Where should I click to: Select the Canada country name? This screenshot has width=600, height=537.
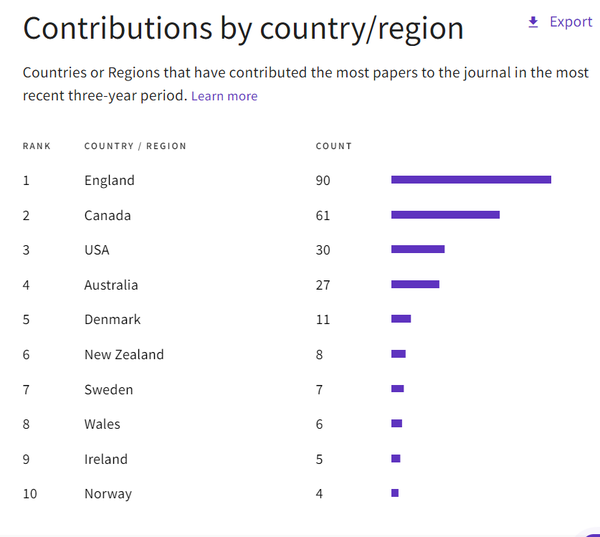(108, 215)
